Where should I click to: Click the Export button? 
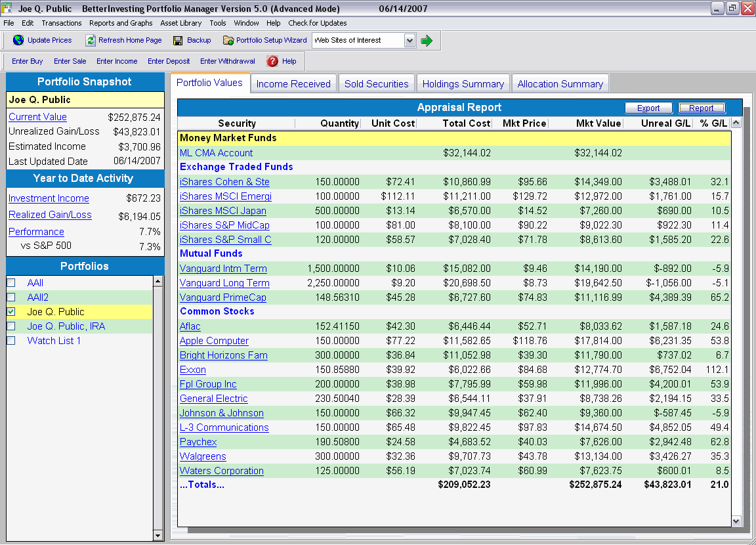(x=648, y=108)
